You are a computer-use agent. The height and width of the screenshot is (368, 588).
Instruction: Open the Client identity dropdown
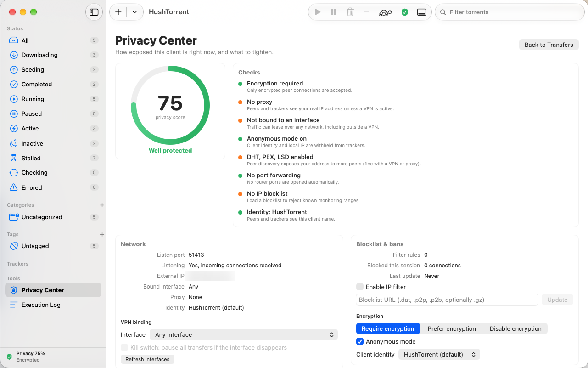pos(439,354)
